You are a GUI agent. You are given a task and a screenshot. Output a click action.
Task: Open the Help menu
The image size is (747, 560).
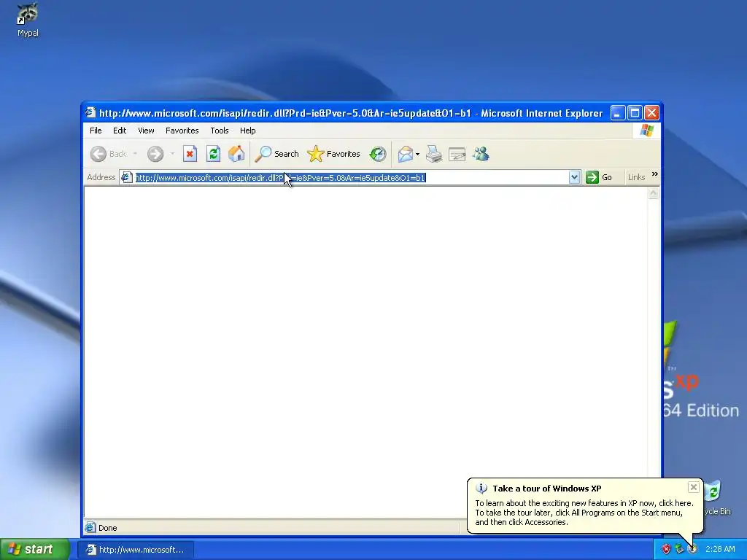pos(247,131)
